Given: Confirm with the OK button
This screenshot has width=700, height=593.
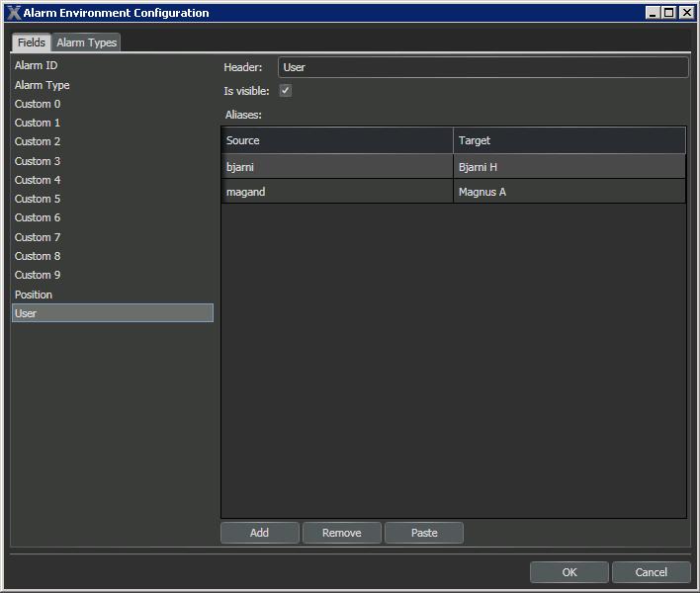Looking at the screenshot, I should point(569,572).
